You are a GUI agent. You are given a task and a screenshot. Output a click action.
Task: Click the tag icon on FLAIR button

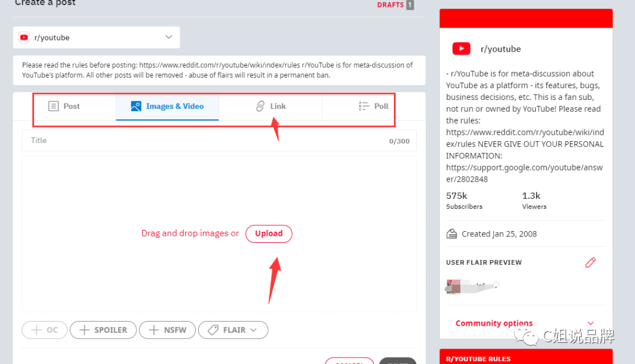213,330
